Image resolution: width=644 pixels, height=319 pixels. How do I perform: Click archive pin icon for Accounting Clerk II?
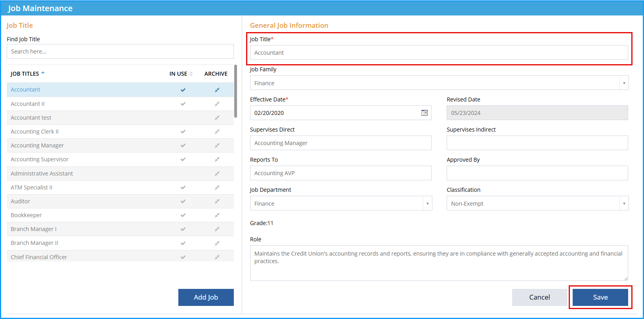pyautogui.click(x=217, y=132)
